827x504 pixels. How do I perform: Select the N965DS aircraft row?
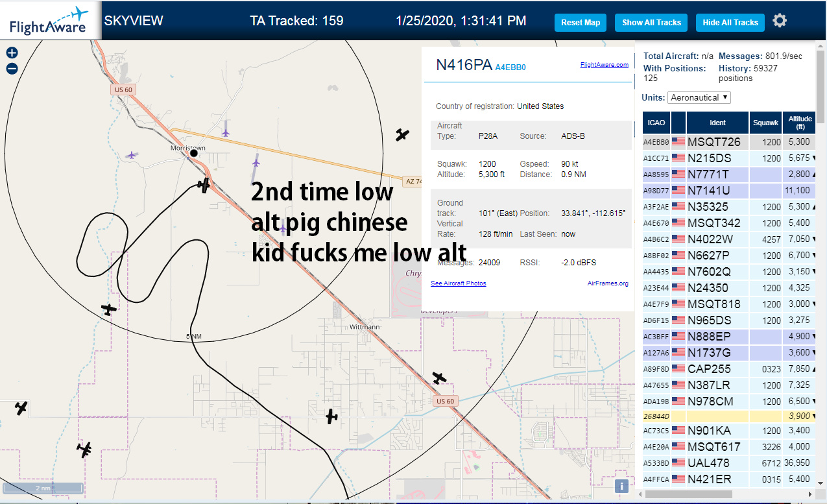coord(729,320)
